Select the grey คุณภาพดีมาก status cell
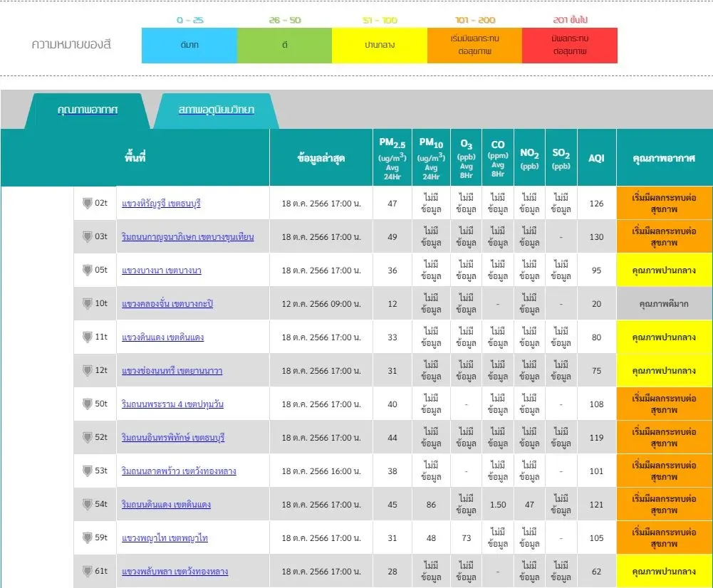 point(665,303)
